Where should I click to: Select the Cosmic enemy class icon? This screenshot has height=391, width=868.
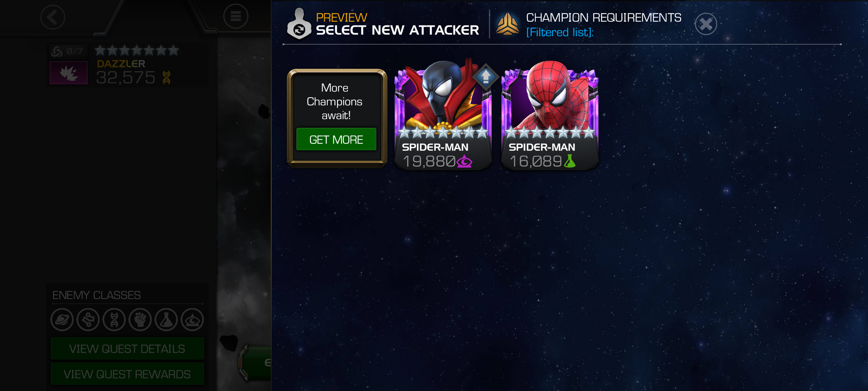point(62,320)
